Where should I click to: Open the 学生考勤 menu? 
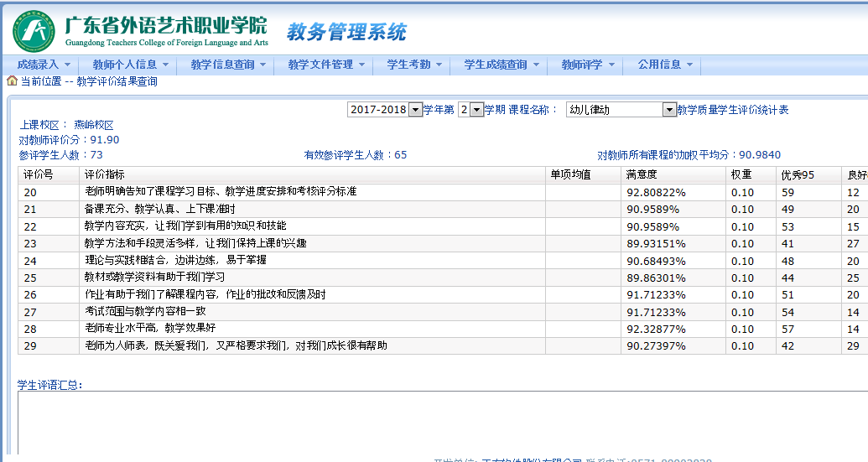[413, 65]
